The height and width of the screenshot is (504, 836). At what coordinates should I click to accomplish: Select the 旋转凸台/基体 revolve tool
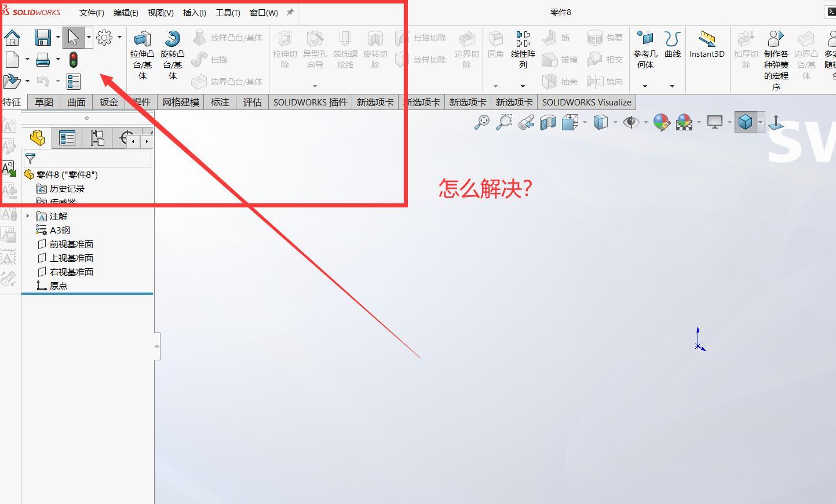tap(171, 51)
